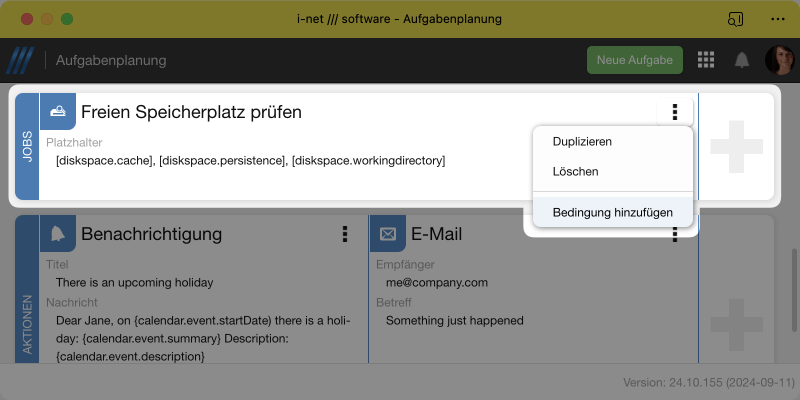
Task: Click the disk space job icon
Action: coord(58,111)
